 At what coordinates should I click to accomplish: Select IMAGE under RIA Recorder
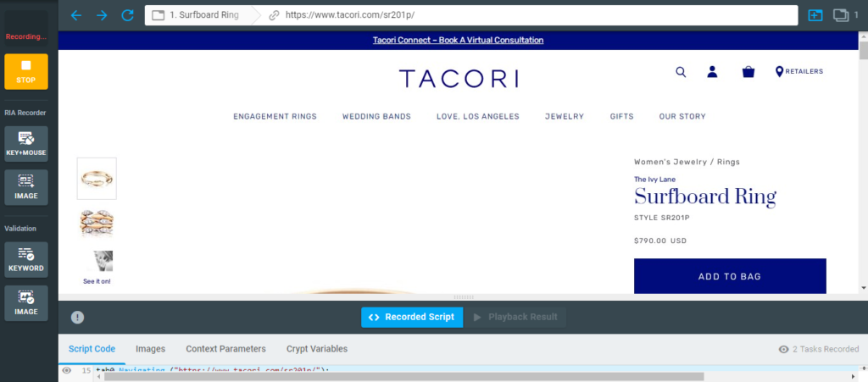coord(26,187)
